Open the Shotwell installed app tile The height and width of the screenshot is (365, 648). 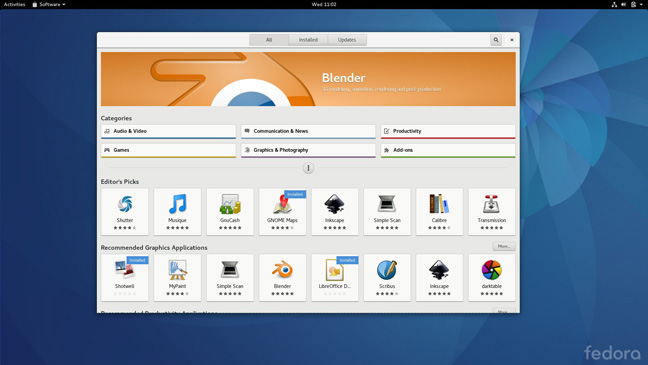coord(125,277)
